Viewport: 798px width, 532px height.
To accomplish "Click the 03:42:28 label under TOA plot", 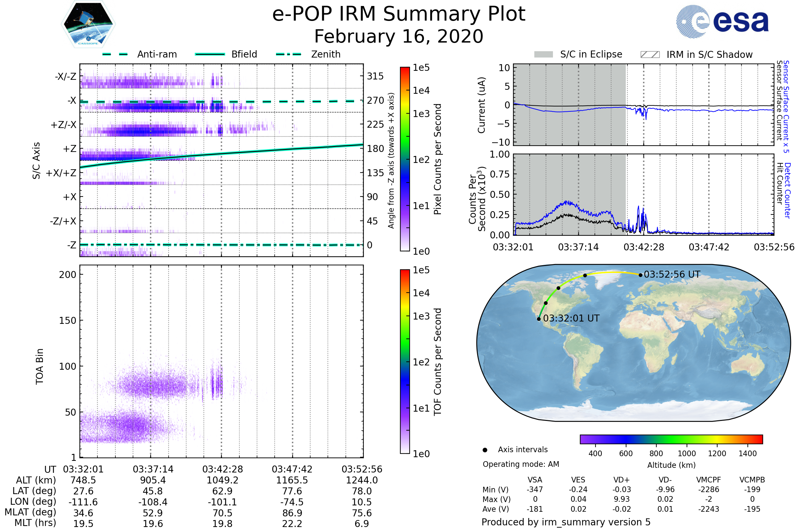I will (x=222, y=469).
